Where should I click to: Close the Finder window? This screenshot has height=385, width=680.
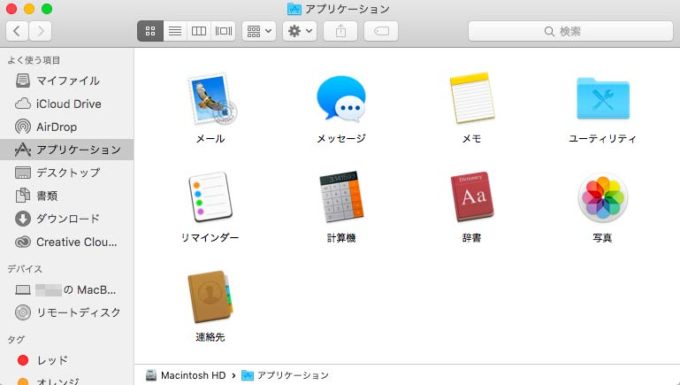[12, 9]
